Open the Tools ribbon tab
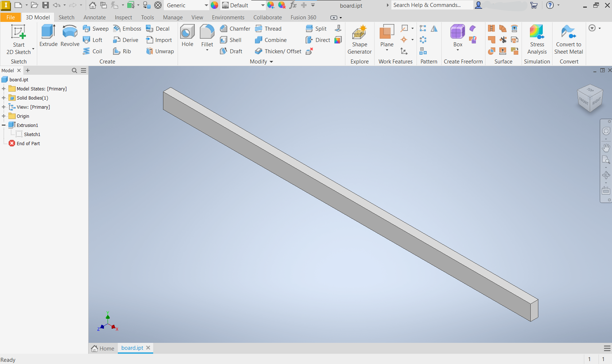The image size is (612, 364). pos(147,17)
